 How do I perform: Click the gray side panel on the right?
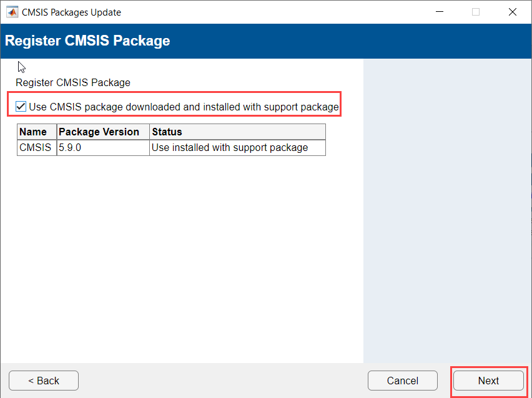(x=447, y=206)
